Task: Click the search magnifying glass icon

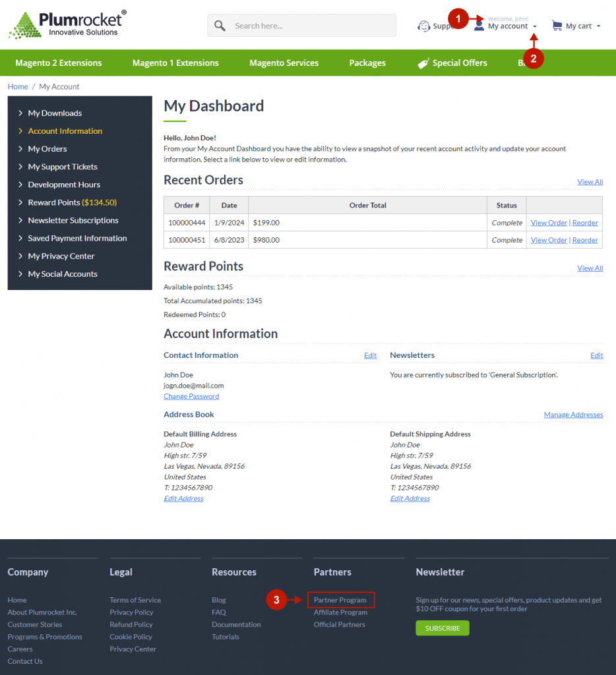Action: tap(220, 25)
